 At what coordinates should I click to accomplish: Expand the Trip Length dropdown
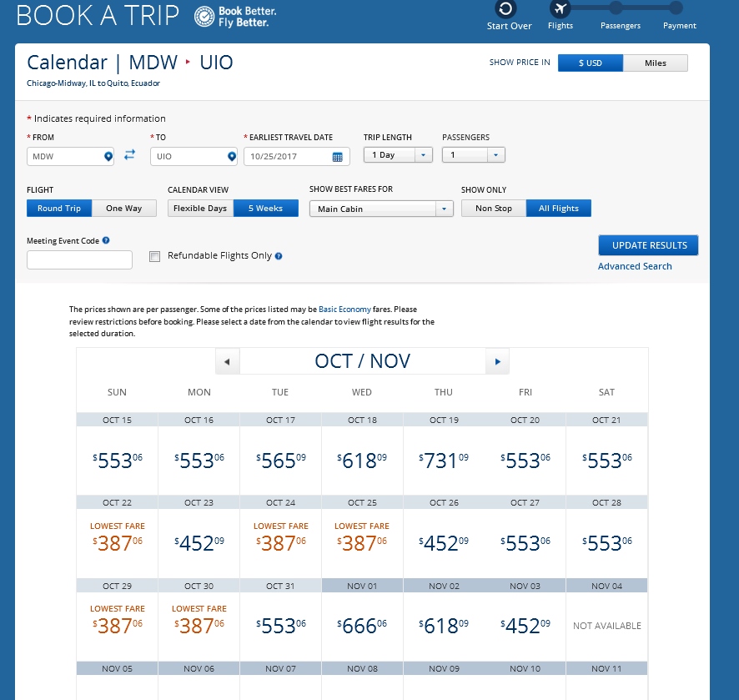tap(423, 155)
